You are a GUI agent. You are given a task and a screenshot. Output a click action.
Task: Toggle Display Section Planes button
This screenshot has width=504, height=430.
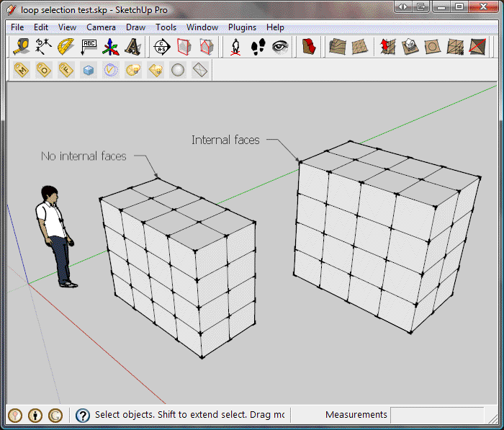[185, 47]
